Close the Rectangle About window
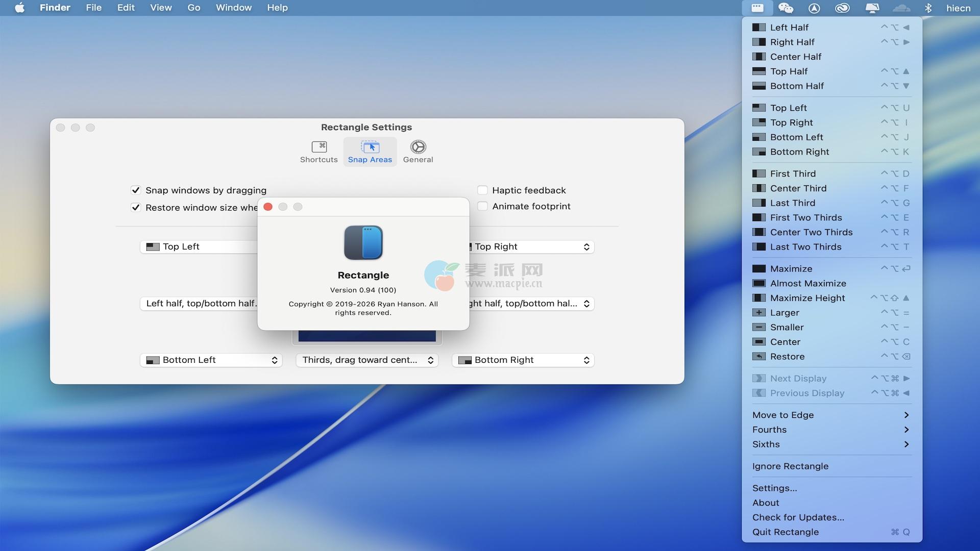 click(268, 207)
